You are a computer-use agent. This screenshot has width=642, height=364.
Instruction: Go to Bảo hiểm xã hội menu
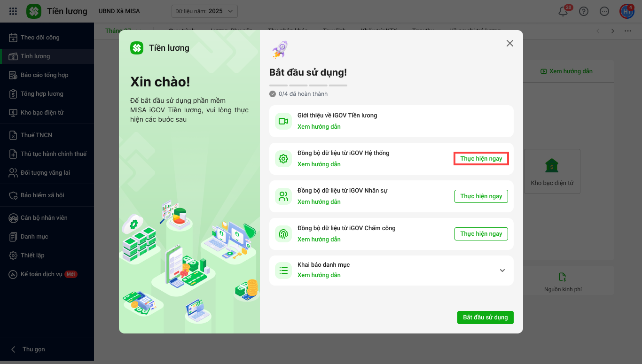click(42, 195)
